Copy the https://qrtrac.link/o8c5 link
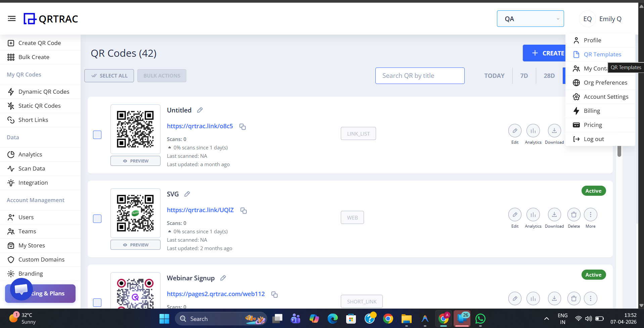 pyautogui.click(x=242, y=127)
